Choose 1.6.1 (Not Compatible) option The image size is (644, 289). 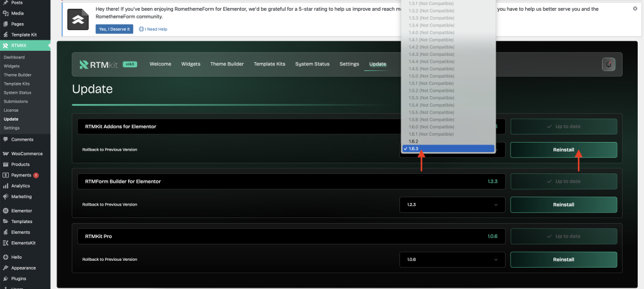[x=448, y=134]
